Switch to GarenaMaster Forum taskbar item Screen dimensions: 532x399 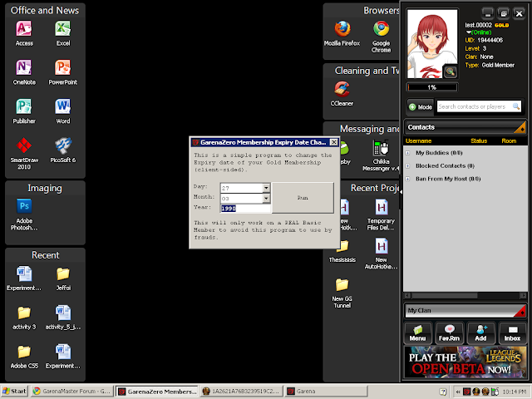[x=71, y=392]
